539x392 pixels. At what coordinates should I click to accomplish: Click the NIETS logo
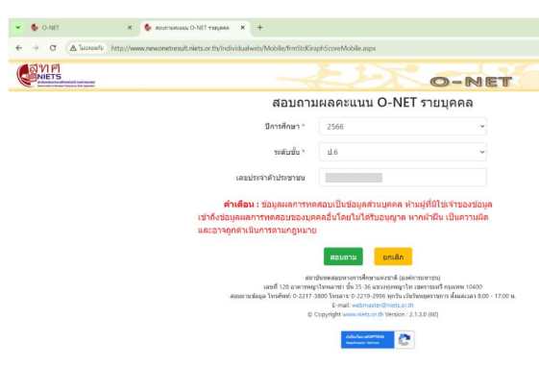click(56, 75)
